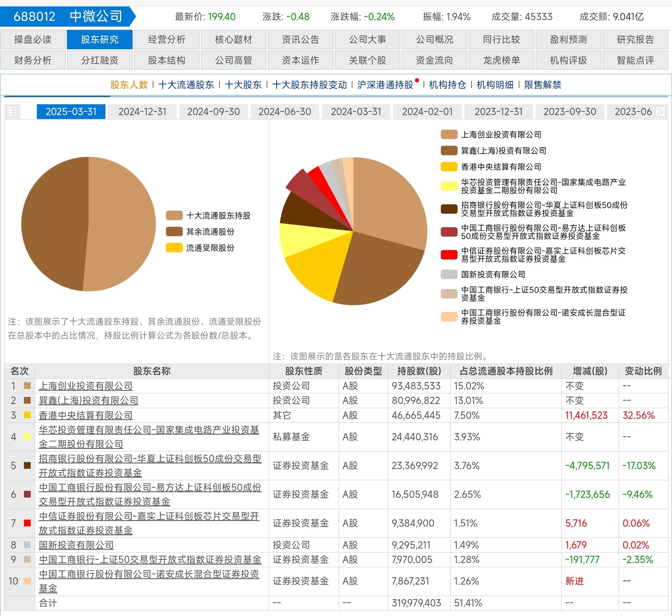Click the 占总流通股本持股比例 column header
Viewport: 672px width, 616px height.
[x=506, y=371]
